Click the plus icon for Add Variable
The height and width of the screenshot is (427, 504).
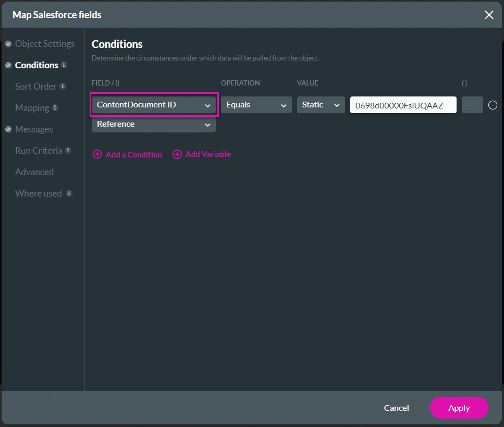tap(177, 154)
